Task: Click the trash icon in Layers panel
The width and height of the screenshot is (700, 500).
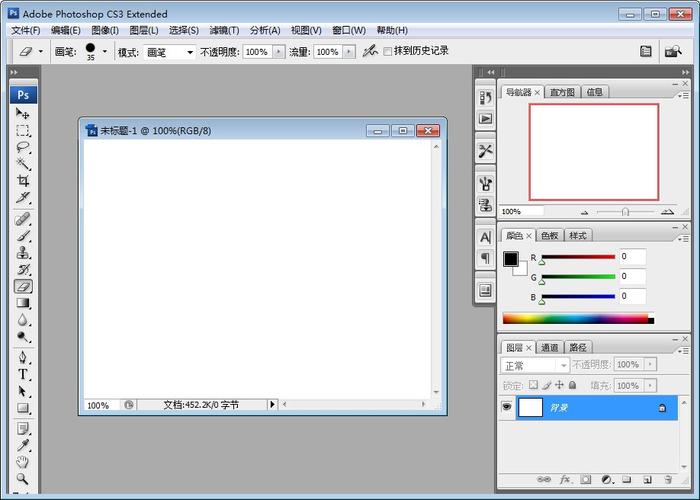Action: point(667,480)
